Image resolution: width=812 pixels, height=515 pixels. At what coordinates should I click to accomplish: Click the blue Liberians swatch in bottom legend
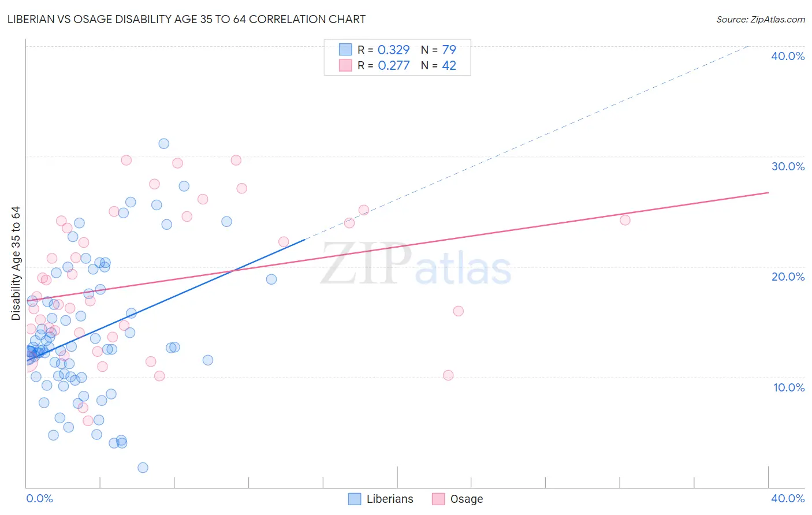tap(355, 499)
